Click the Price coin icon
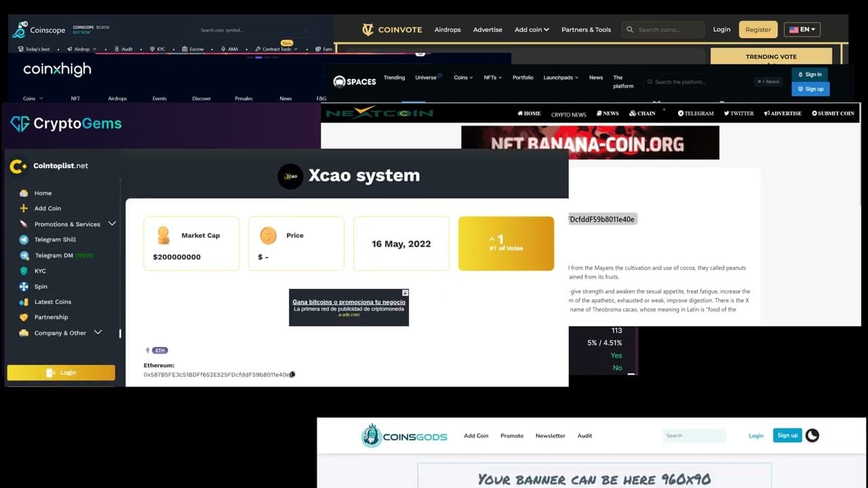This screenshot has width=868, height=488. coord(269,235)
